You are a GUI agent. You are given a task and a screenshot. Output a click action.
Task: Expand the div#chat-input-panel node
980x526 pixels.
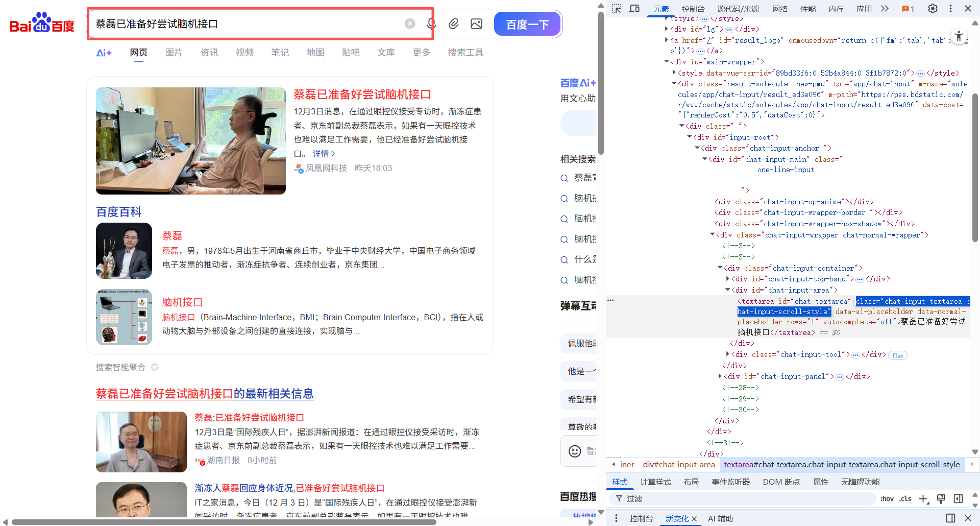coord(720,376)
